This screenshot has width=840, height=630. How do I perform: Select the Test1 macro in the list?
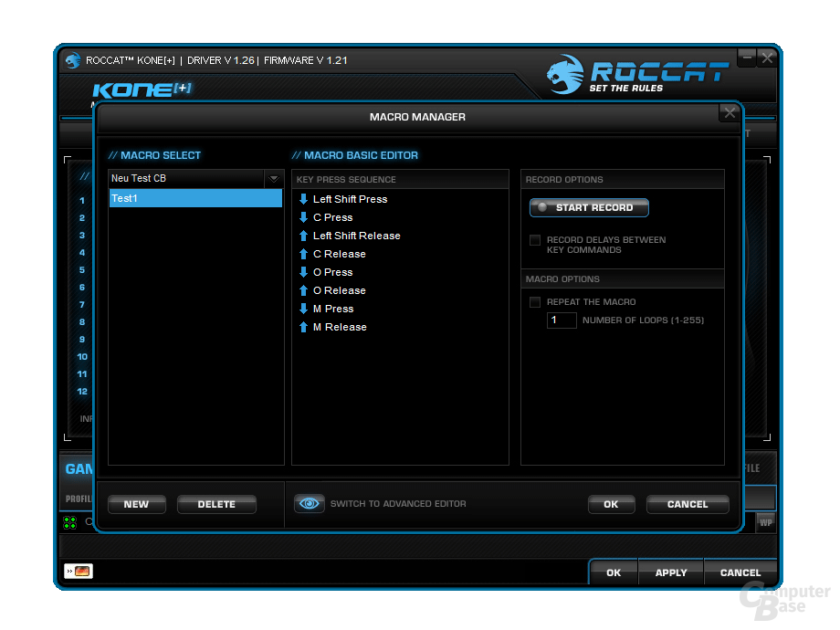click(195, 198)
